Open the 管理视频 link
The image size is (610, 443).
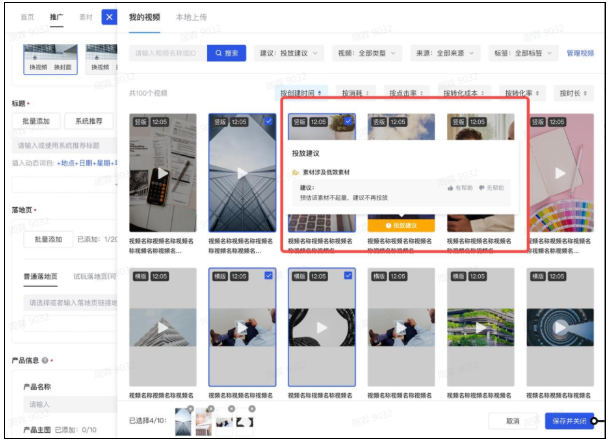(580, 52)
